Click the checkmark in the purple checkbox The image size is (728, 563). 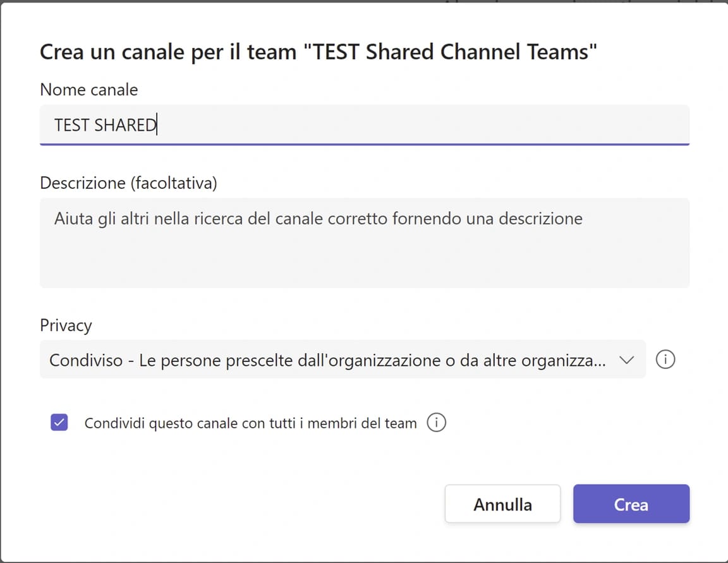pos(59,423)
